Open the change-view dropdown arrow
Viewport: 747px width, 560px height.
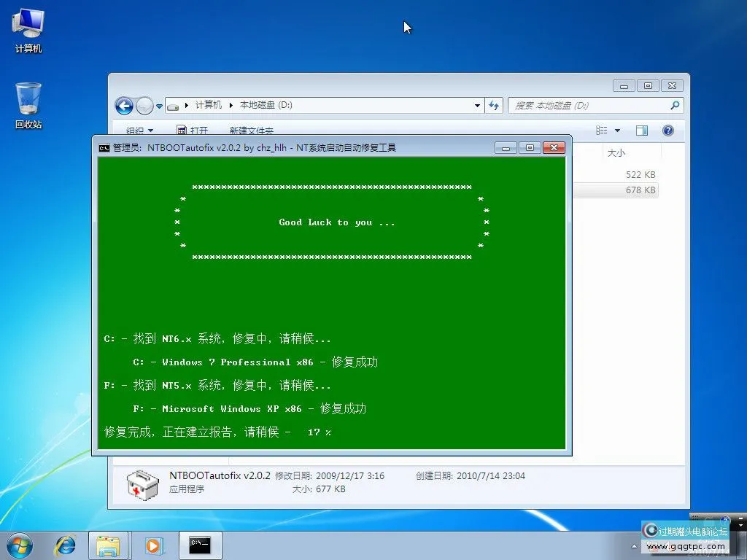[x=616, y=130]
